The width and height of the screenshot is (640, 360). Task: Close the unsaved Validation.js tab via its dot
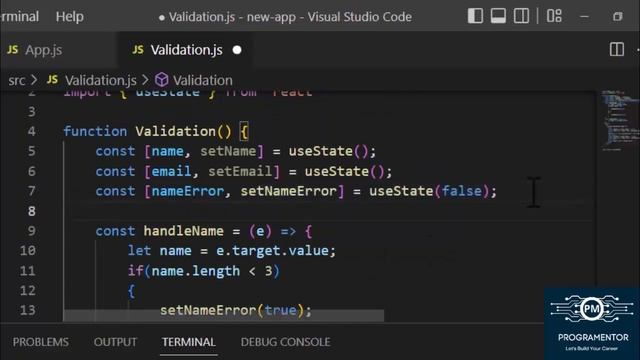[237, 50]
